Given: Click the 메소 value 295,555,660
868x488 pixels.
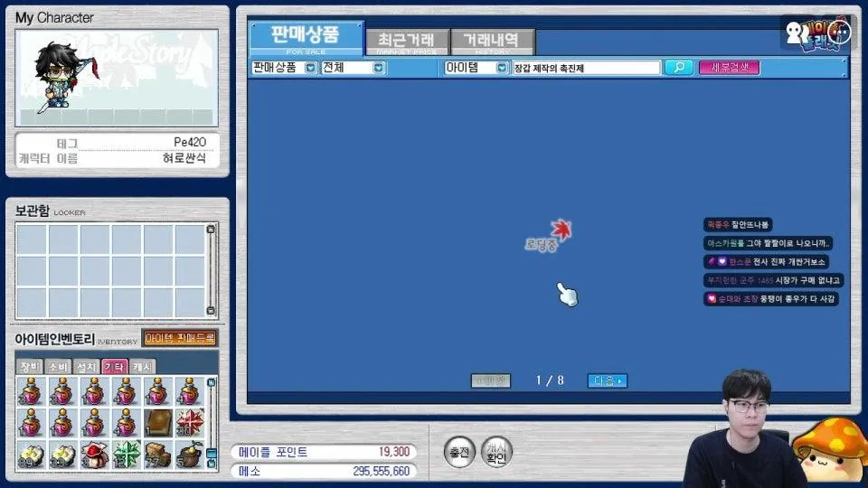Looking at the screenshot, I should [x=382, y=472].
